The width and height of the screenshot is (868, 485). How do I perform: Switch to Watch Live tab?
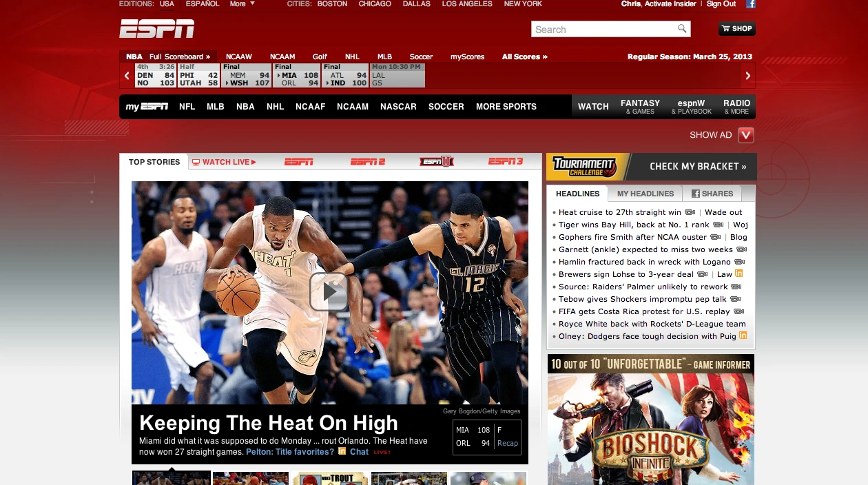224,162
